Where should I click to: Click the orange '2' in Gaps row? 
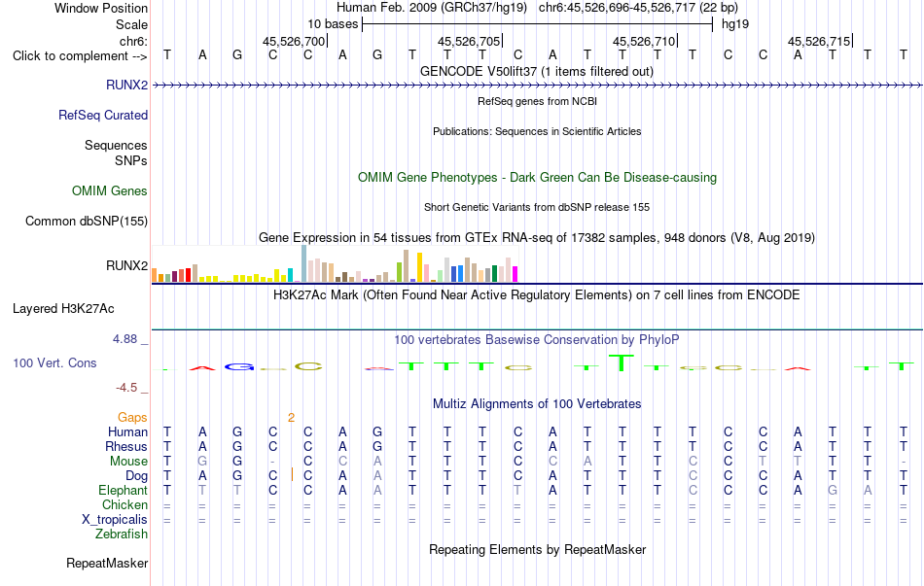click(x=291, y=418)
